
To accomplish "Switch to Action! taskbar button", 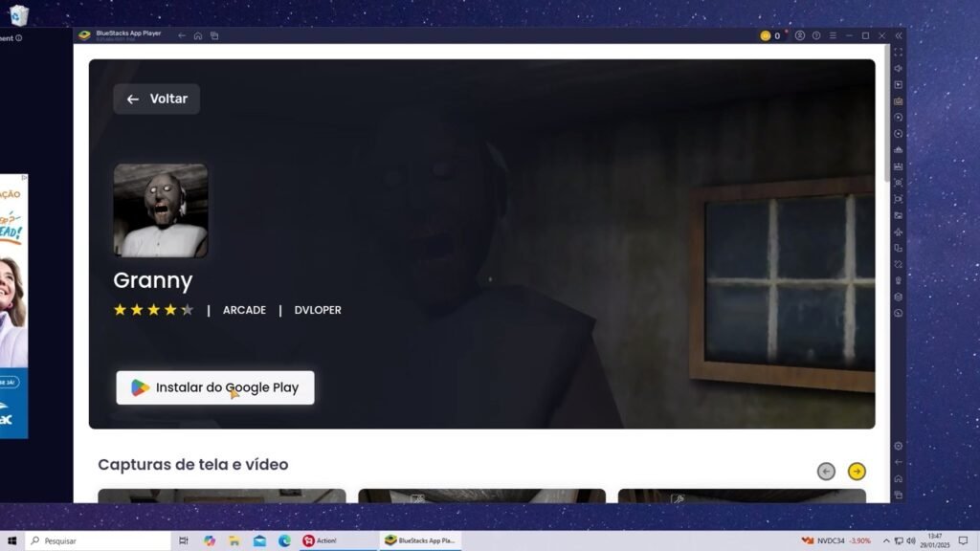I will click(338, 540).
